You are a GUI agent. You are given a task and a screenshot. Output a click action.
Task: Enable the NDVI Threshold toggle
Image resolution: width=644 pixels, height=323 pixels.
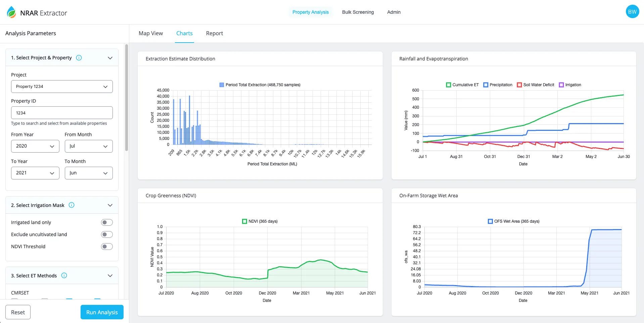(x=107, y=247)
